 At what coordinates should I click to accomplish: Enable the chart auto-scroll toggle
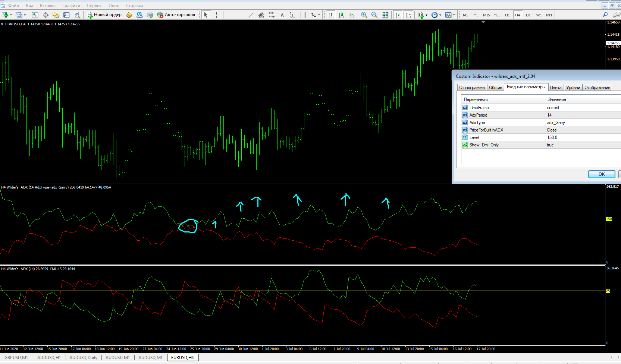(398, 15)
